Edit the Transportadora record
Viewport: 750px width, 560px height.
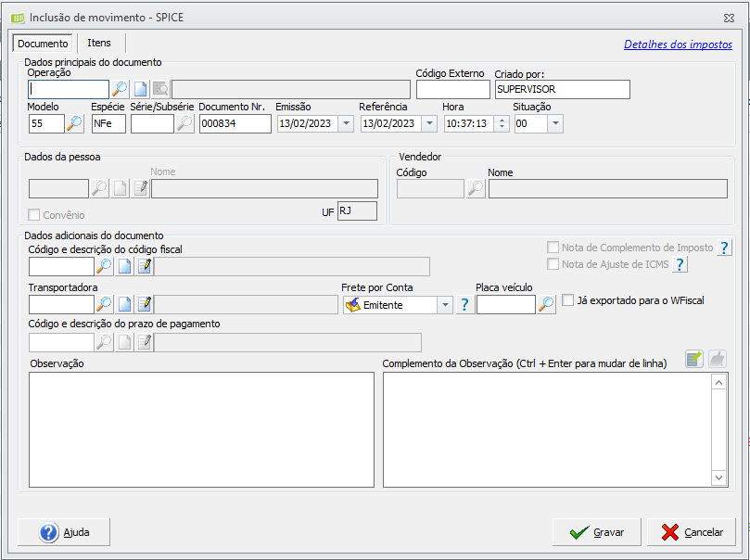click(x=145, y=304)
